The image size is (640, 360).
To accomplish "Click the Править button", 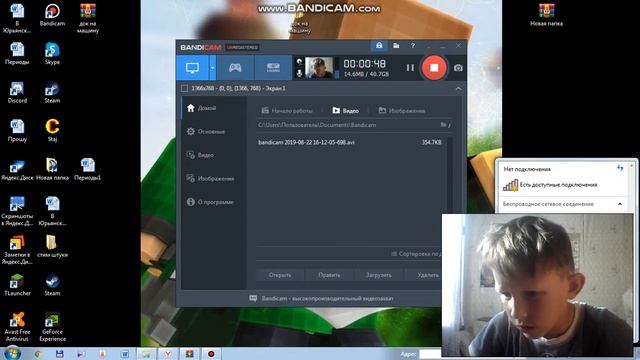I will [x=329, y=275].
